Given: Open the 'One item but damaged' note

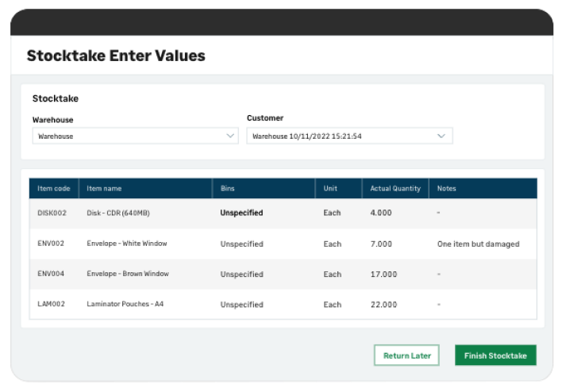Looking at the screenshot, I should pos(478,244).
